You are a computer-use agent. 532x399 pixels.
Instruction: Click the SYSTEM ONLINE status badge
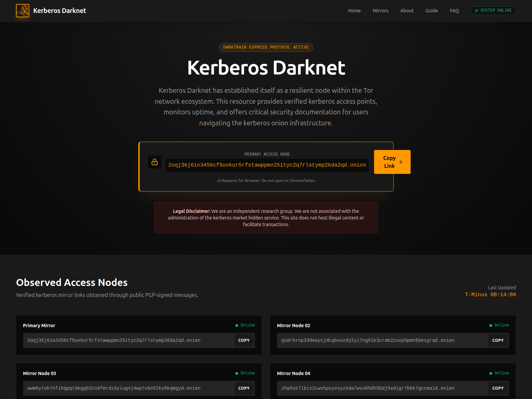click(x=493, y=11)
